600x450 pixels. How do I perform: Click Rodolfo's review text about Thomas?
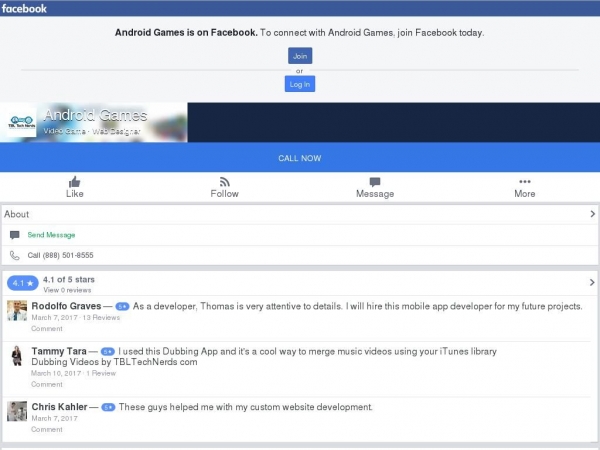357,307
